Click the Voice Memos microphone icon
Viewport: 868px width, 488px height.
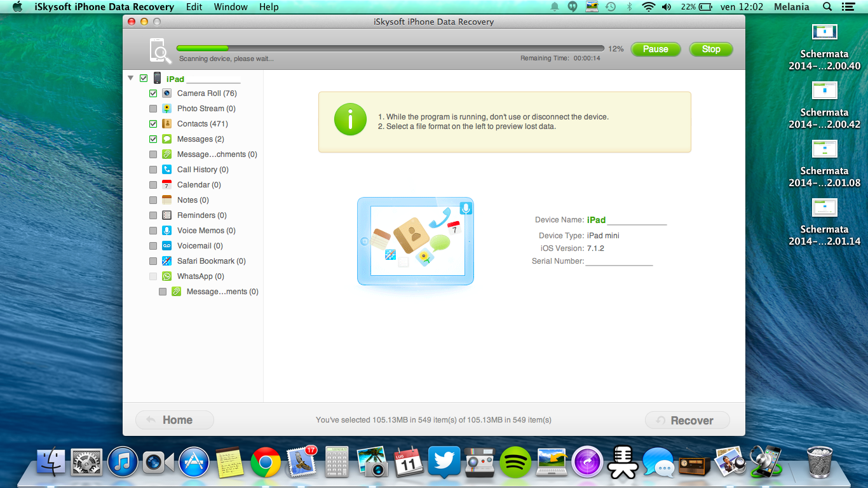coord(166,231)
